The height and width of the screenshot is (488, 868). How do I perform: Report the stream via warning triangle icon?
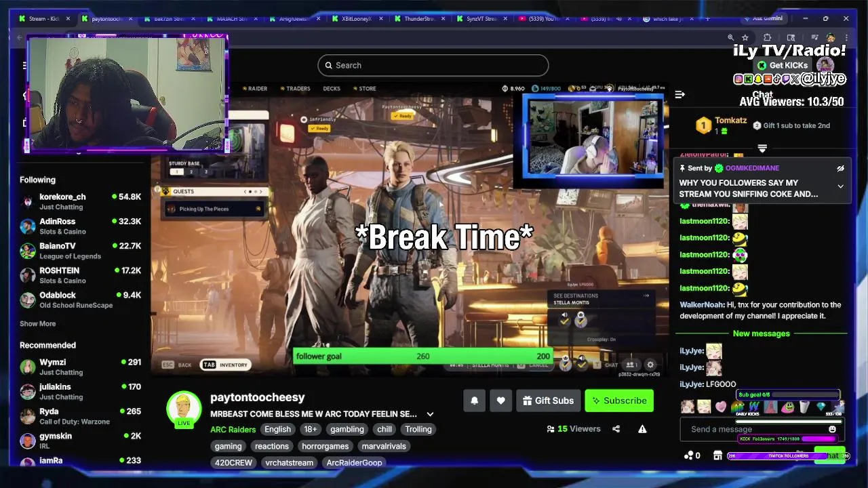pos(642,429)
